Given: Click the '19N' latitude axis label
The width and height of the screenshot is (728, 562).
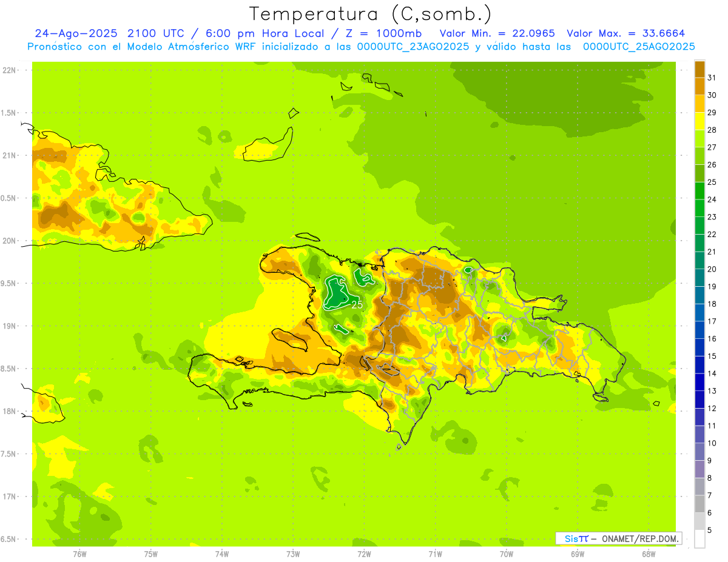Looking at the screenshot, I should coord(9,326).
